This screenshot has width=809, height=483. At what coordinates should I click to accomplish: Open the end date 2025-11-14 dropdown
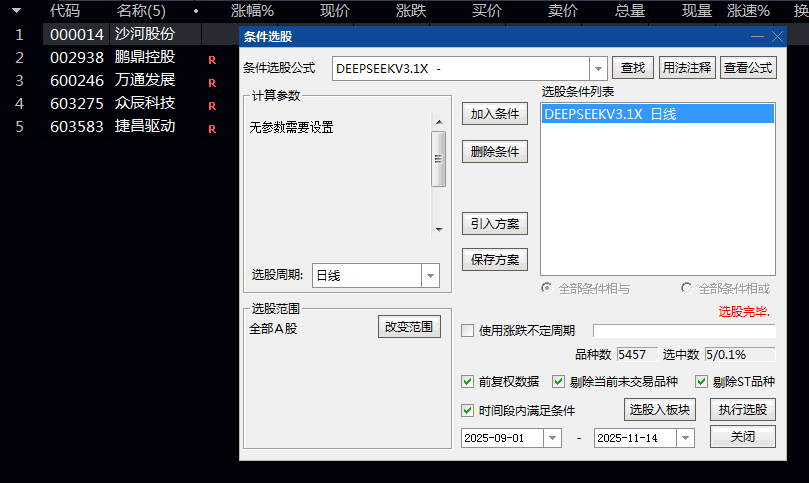point(685,438)
